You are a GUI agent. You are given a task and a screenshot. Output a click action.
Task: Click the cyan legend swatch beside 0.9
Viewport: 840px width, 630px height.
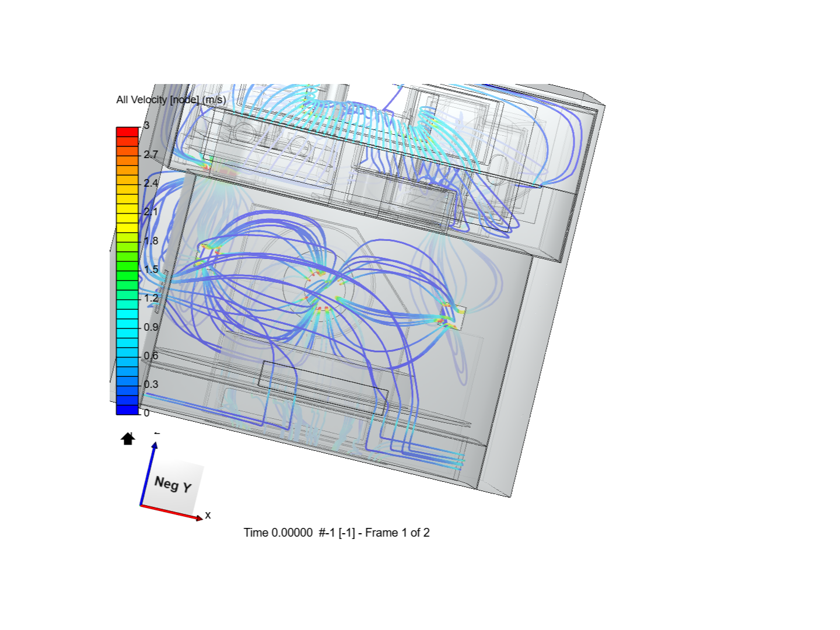[x=127, y=323]
